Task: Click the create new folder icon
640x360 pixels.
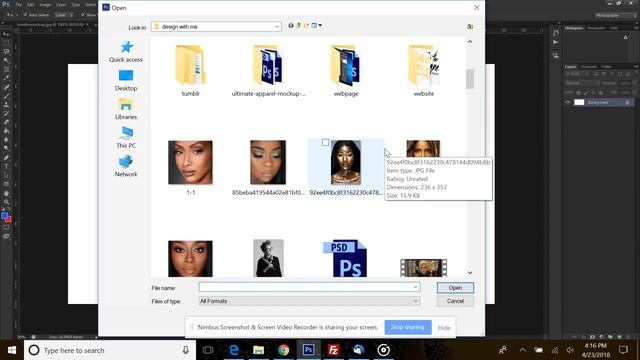Action: coord(306,26)
